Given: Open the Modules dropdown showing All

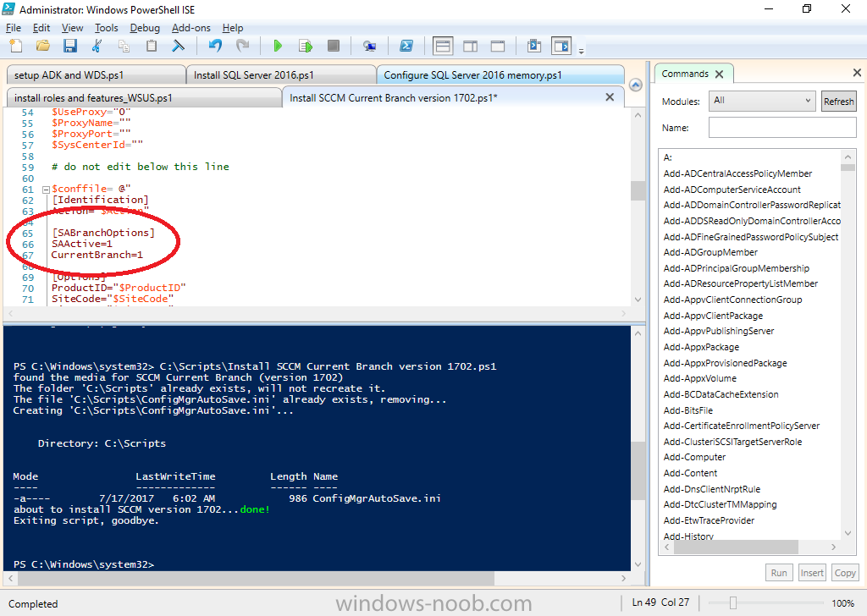Looking at the screenshot, I should coord(762,101).
